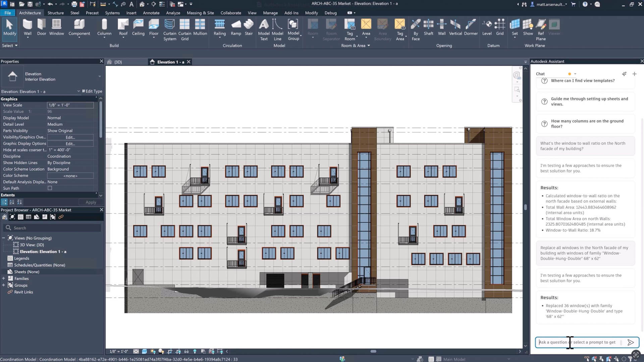The height and width of the screenshot is (362, 644).
Task: Click the Ref Plane tool
Action: click(x=541, y=26)
